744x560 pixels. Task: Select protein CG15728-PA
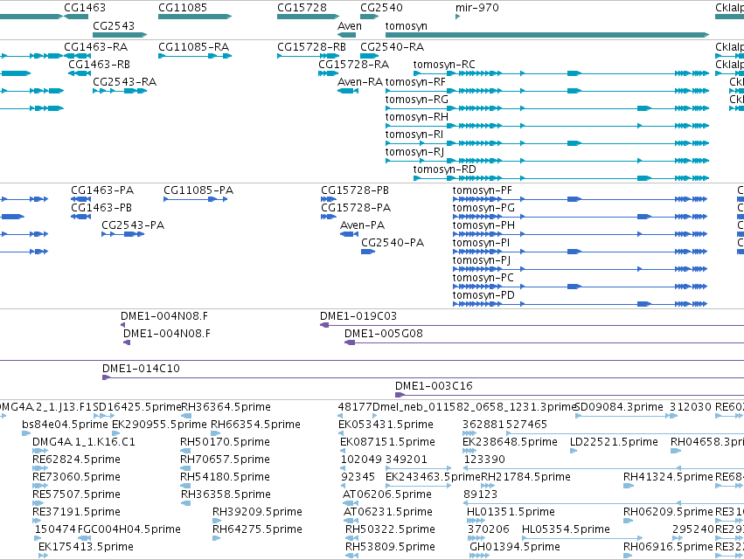pos(329,217)
